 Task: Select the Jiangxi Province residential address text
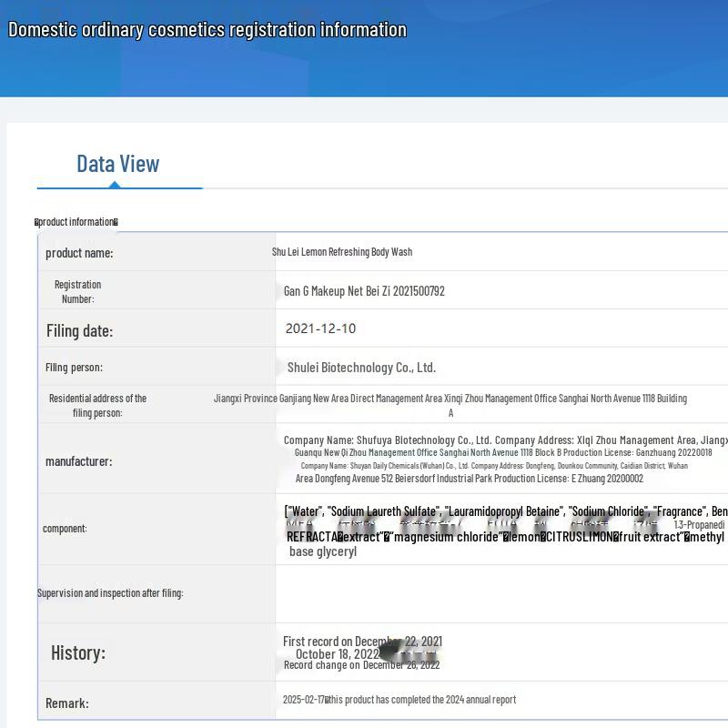pos(450,399)
